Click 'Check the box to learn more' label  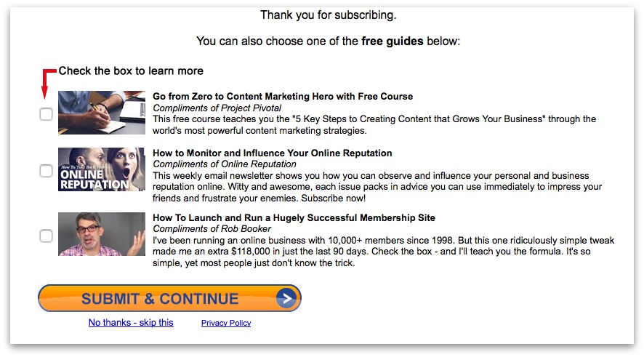point(131,71)
